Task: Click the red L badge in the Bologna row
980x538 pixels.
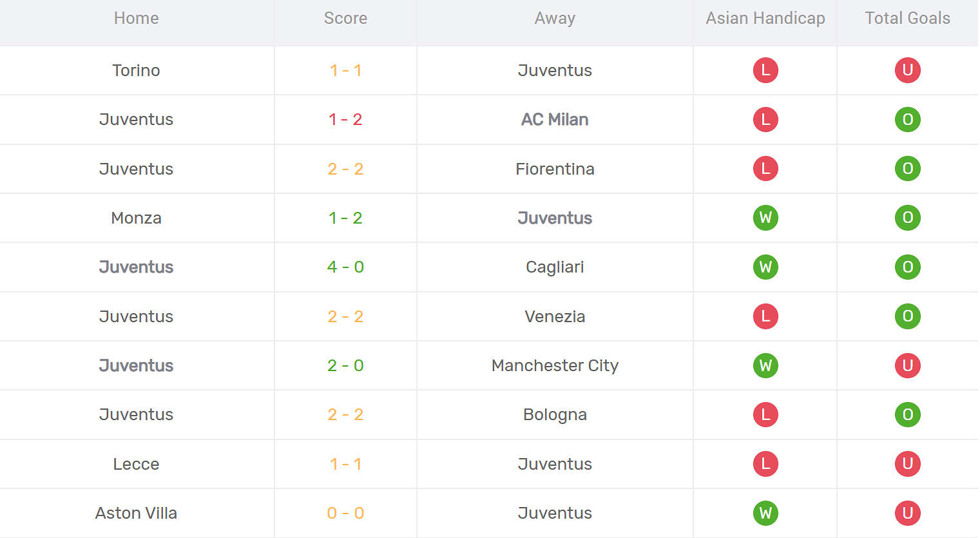Action: coord(765,414)
